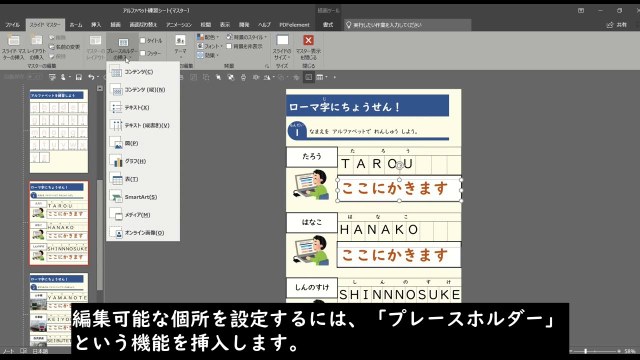The height and width of the screenshot is (360, 640).
Task: Open Ribbon Display Options in title bar
Action: coord(581,11)
